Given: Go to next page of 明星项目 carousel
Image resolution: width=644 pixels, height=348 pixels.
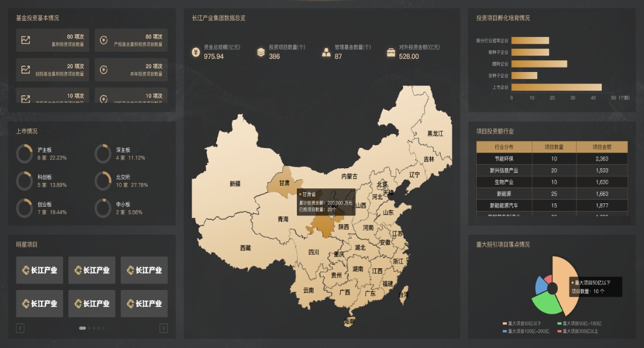Looking at the screenshot, I should click(163, 328).
